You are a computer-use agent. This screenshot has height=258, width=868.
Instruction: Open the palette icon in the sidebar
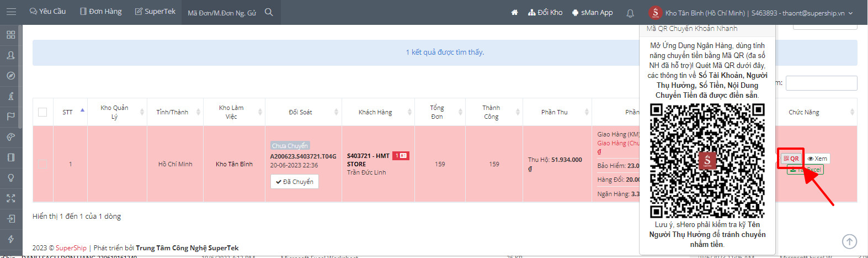point(10,137)
